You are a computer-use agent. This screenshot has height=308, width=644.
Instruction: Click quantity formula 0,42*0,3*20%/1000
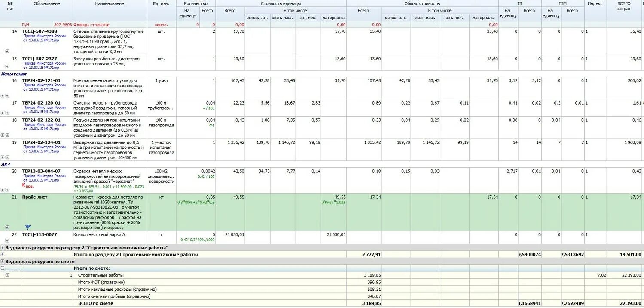(x=198, y=240)
